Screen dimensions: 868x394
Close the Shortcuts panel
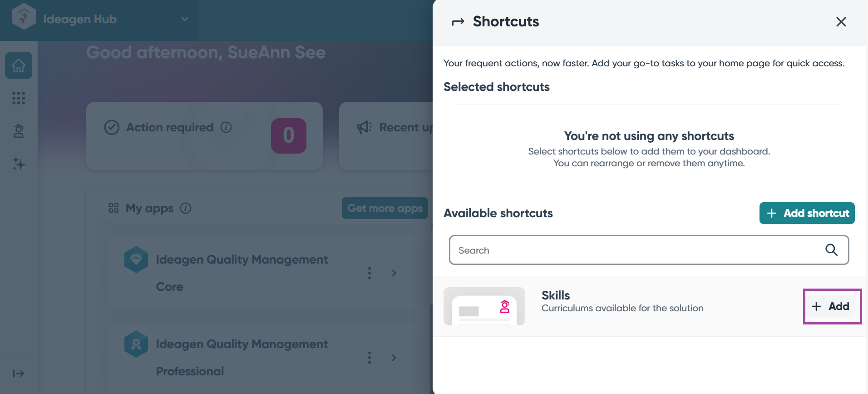[x=841, y=22]
